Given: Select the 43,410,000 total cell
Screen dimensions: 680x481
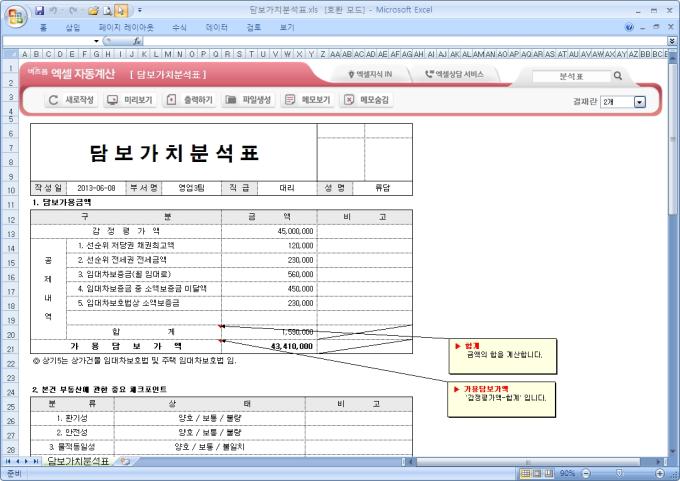Looking at the screenshot, I should pyautogui.click(x=269, y=346).
